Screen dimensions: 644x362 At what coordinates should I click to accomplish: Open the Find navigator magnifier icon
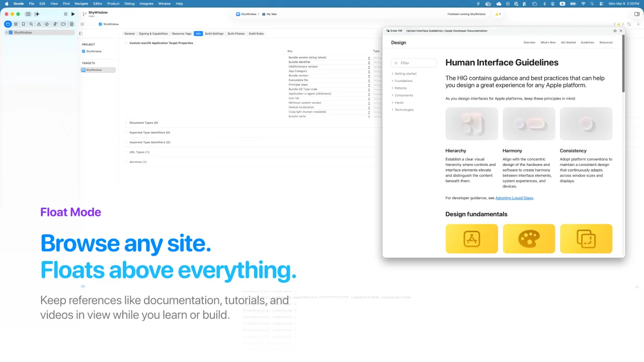click(31, 24)
